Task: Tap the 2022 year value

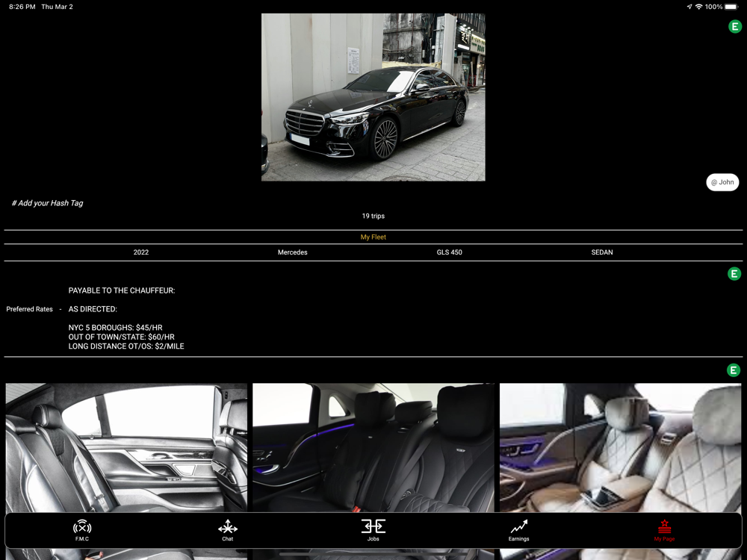Action: pos(141,252)
